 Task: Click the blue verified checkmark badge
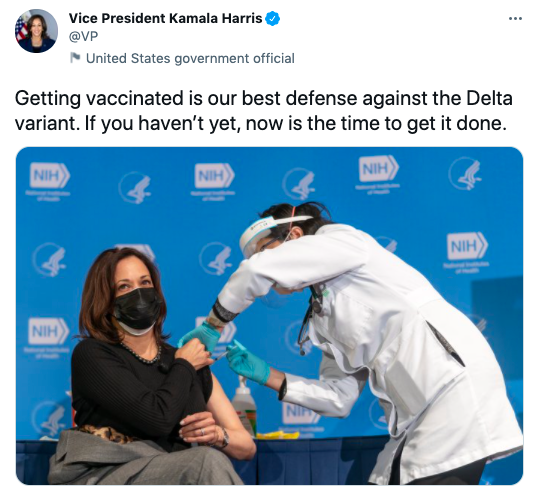pos(272,18)
